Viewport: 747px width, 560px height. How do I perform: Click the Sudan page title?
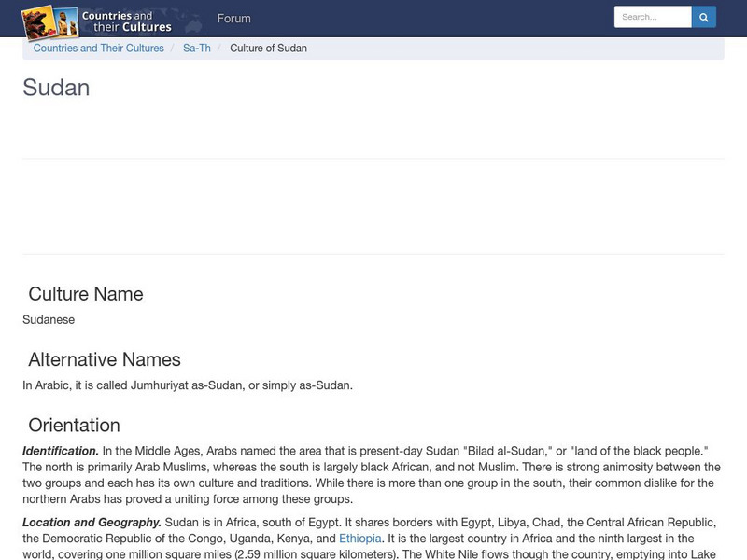56,88
